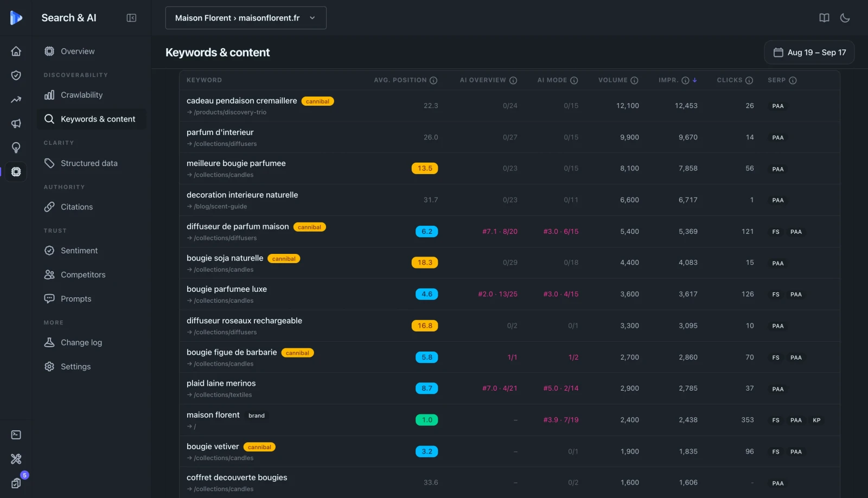Open the terminal icon in rail

(x=16, y=435)
